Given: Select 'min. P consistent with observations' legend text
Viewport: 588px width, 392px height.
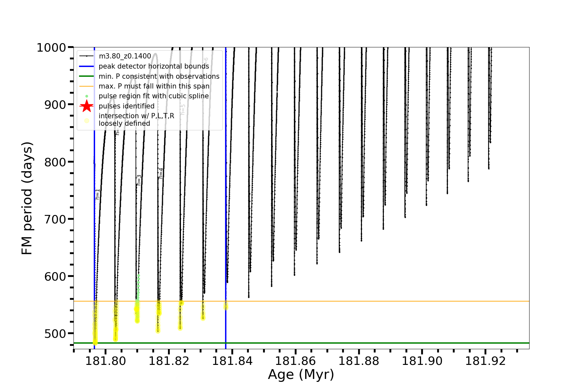Looking at the screenshot, I should pos(159,76).
